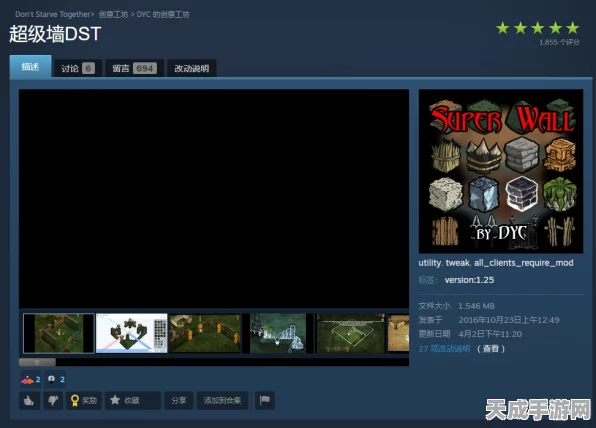Screen dimensions: 596x428
Task: Click the thumbs-up rate icon
Action: [29, 400]
